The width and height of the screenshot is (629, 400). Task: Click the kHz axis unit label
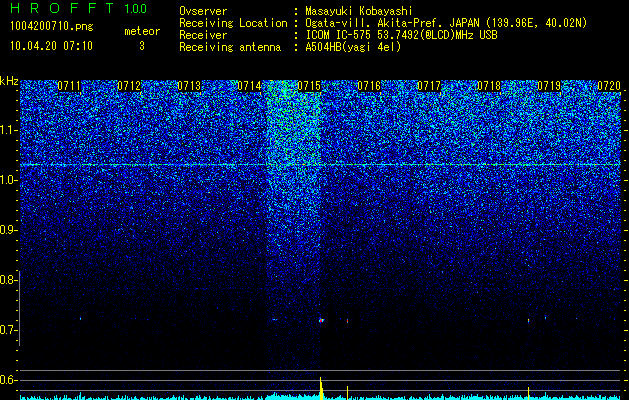pyautogui.click(x=9, y=81)
